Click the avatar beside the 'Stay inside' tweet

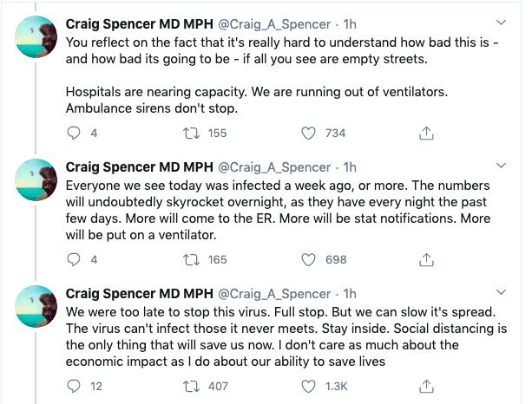click(36, 310)
